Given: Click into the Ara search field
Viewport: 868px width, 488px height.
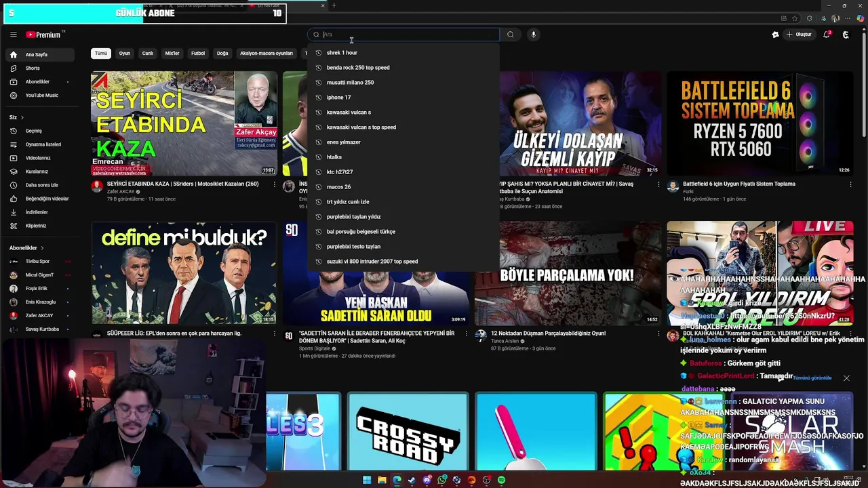Looking at the screenshot, I should [403, 35].
